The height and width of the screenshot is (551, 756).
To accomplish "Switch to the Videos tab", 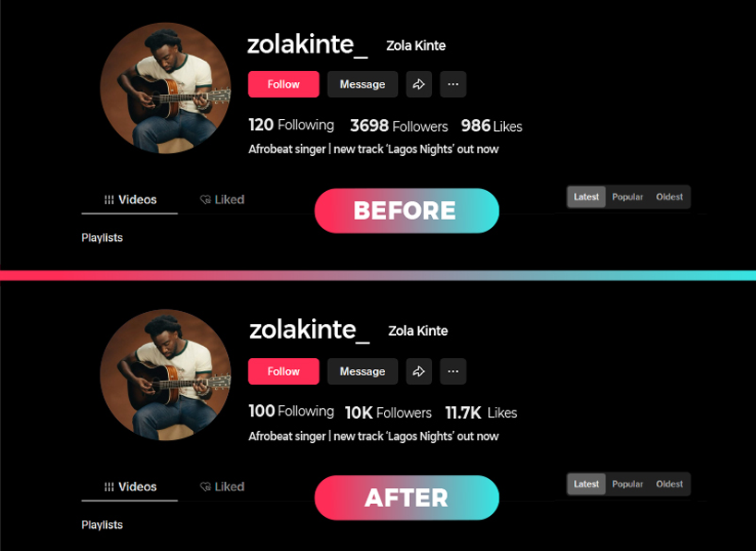I will tap(130, 198).
